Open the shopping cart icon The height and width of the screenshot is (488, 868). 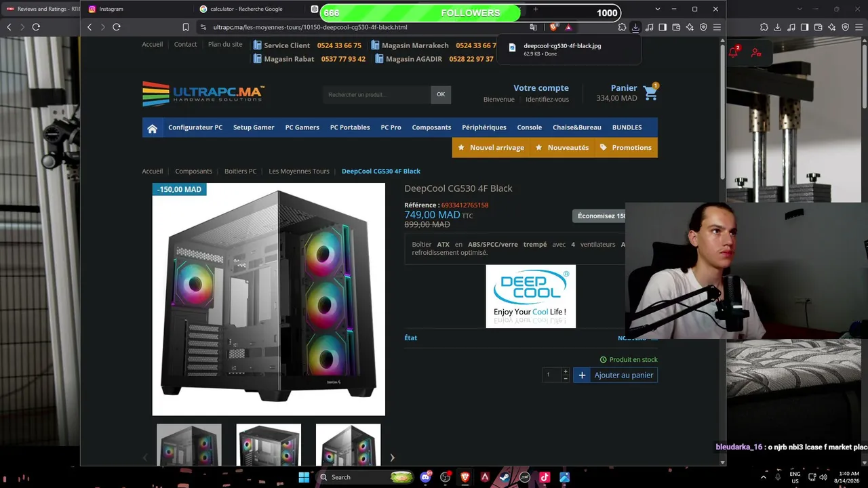coord(651,93)
